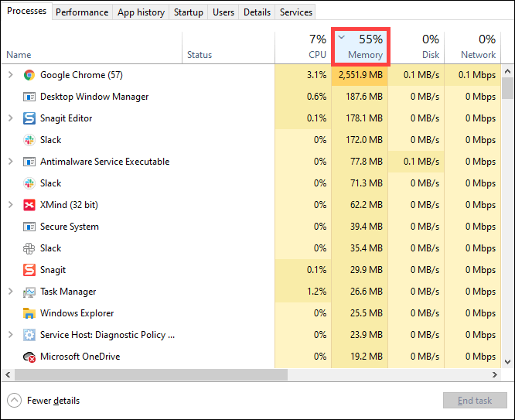Click the red Snagit icon
The width and height of the screenshot is (515, 420).
tap(29, 270)
